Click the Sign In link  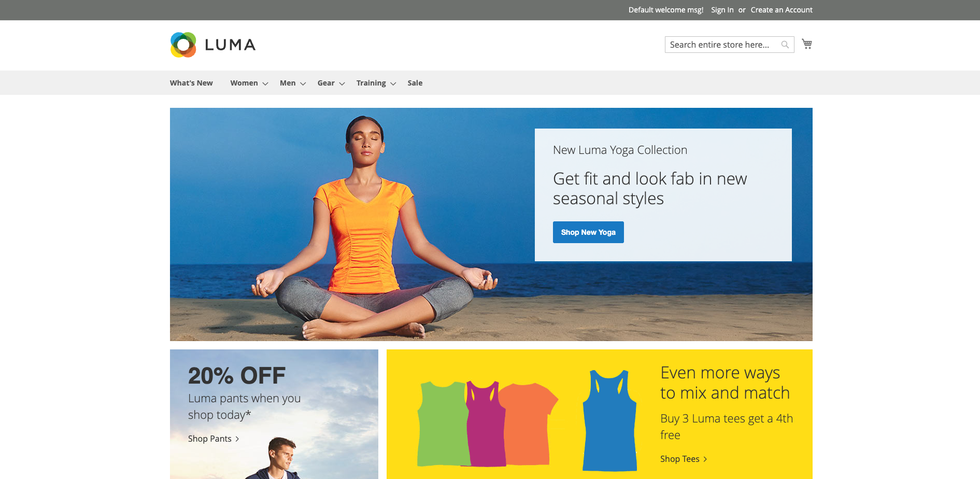(x=722, y=10)
